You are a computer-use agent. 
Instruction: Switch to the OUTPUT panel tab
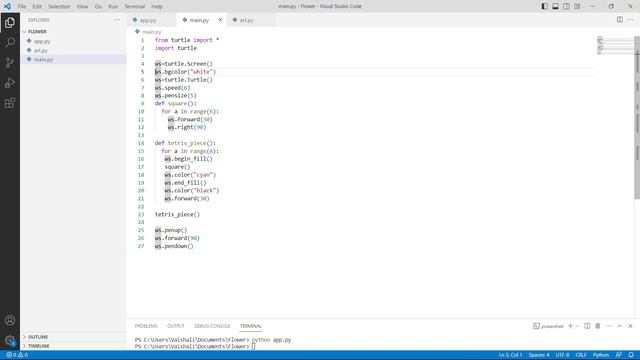(176, 326)
